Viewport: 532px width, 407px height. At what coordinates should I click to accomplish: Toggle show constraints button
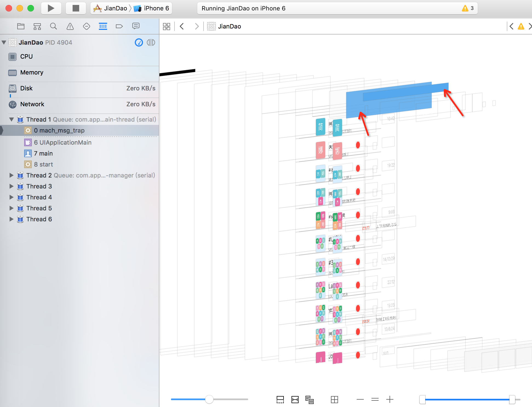coord(295,400)
